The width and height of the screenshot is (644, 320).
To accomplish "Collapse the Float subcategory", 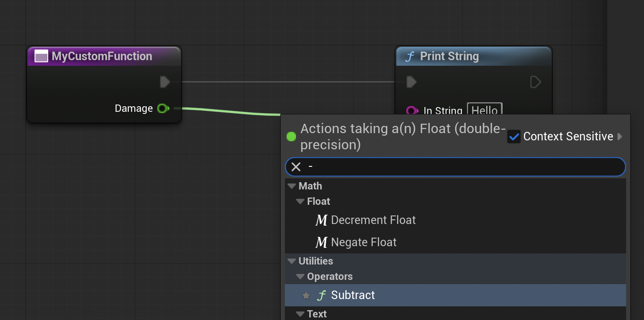I will pyautogui.click(x=300, y=201).
